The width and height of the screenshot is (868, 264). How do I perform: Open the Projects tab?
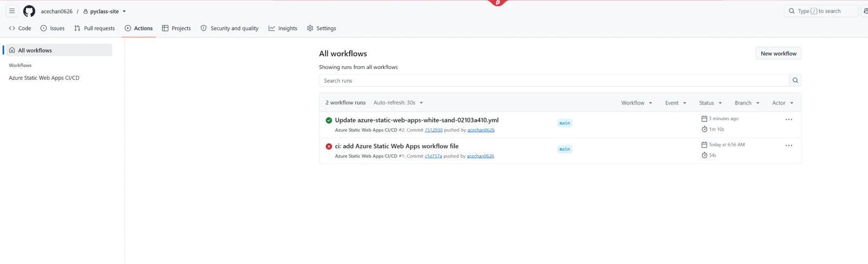tap(176, 28)
